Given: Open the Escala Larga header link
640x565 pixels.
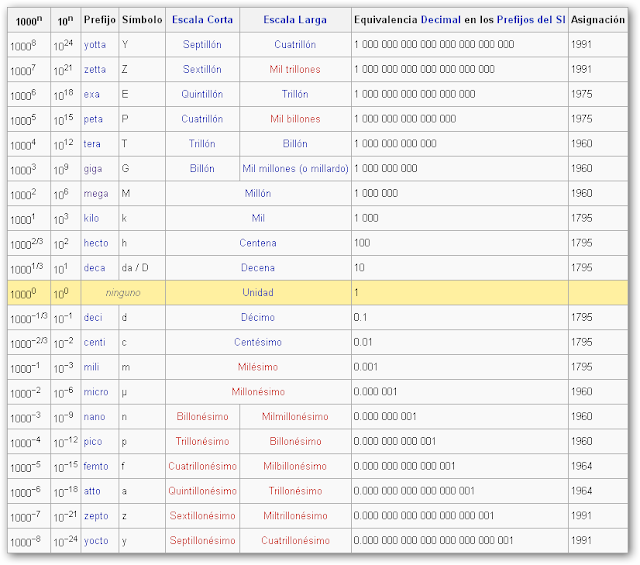Looking at the screenshot, I should (295, 20).
